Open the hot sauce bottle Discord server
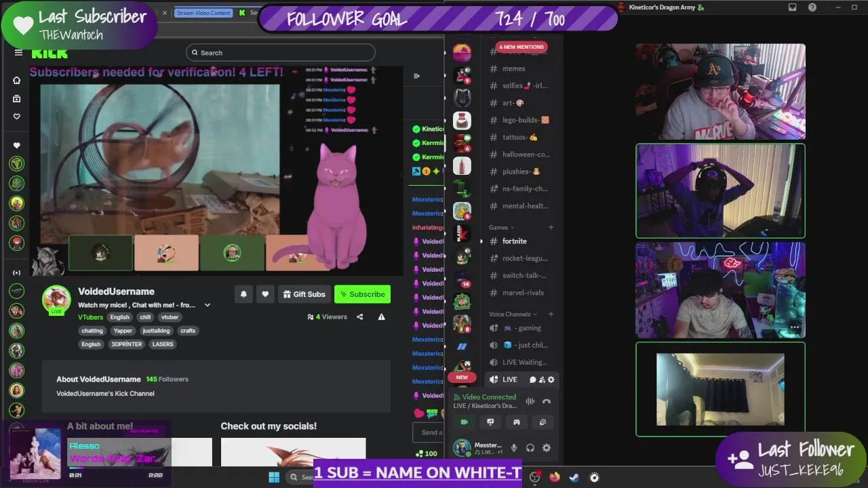This screenshot has height=488, width=868. coord(462,165)
